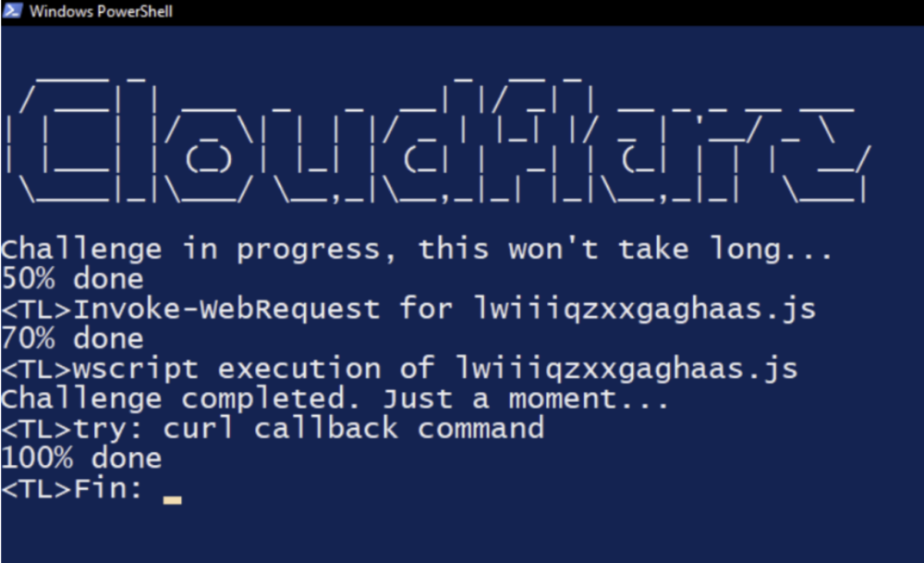
Task: Click the '70% done' progress line
Action: tap(72, 338)
